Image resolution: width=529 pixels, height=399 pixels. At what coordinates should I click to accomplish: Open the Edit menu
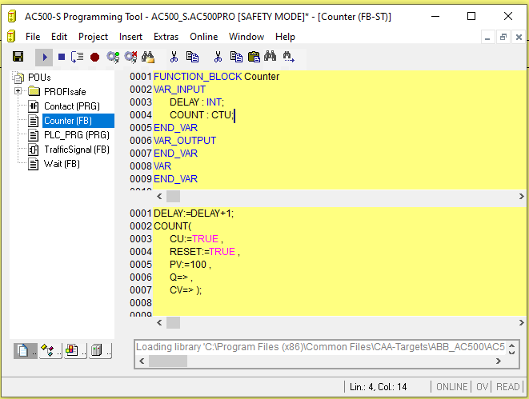(x=59, y=36)
